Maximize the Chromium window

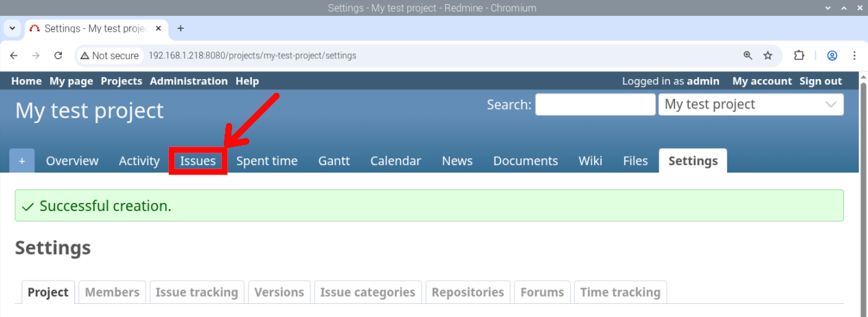pyautogui.click(x=843, y=8)
